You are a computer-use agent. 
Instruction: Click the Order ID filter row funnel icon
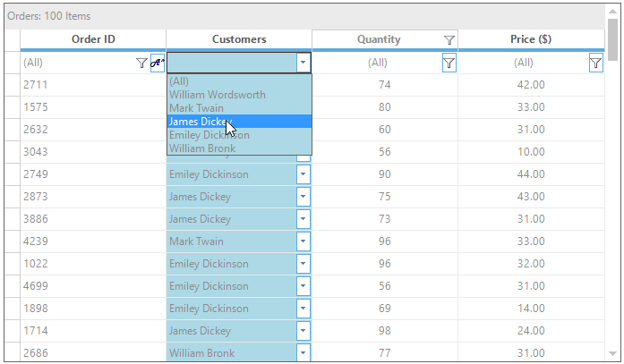[x=141, y=63]
